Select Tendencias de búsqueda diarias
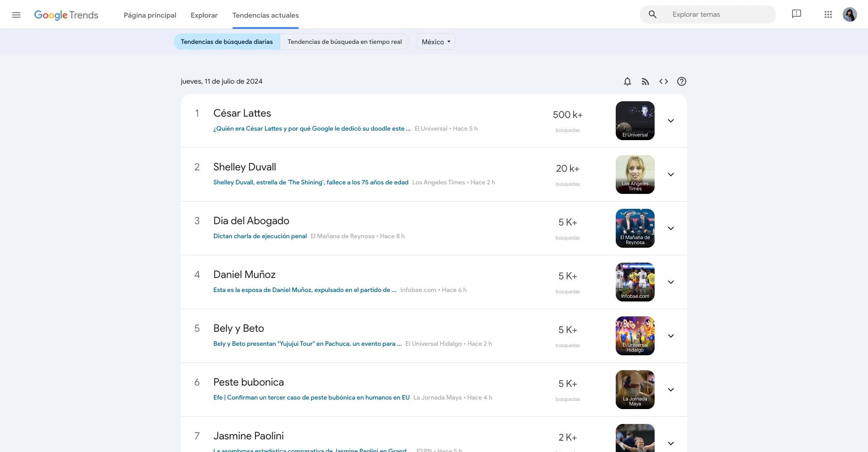The height and width of the screenshot is (452, 868). (226, 42)
